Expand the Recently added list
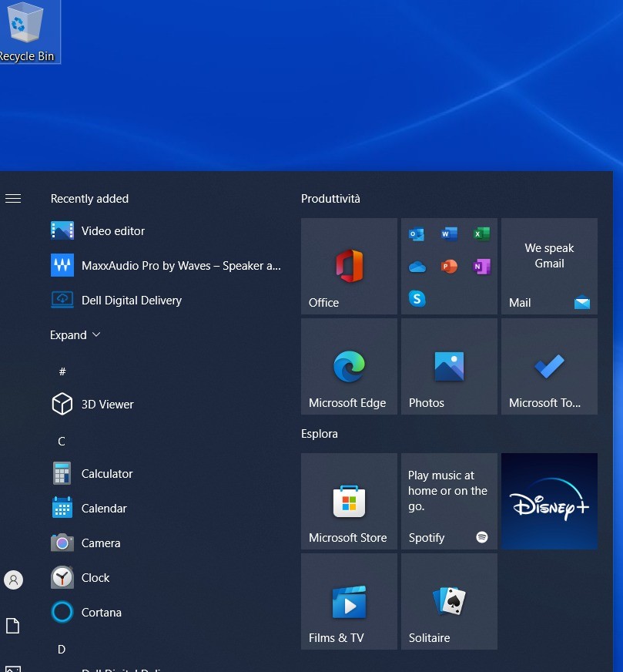 click(x=75, y=334)
